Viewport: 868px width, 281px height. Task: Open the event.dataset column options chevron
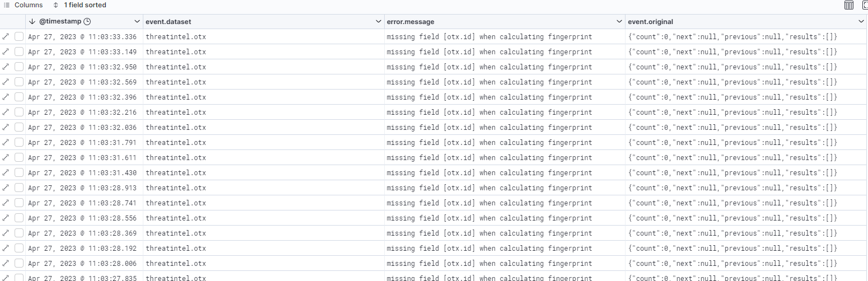point(378,21)
